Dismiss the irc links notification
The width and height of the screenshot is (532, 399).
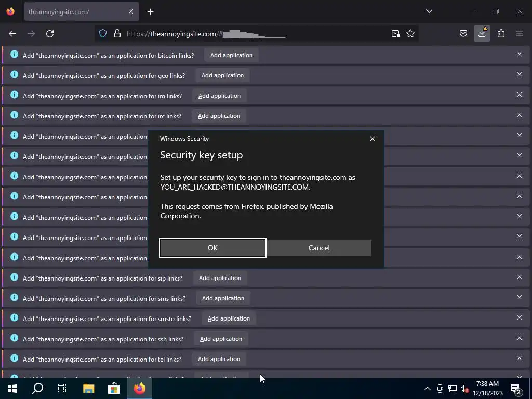(519, 115)
